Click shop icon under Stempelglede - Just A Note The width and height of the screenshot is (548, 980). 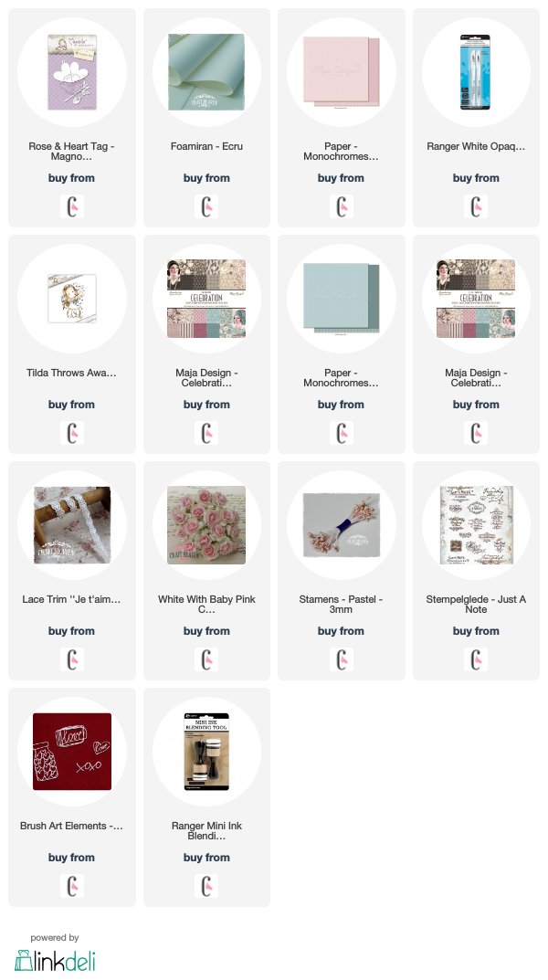click(476, 659)
